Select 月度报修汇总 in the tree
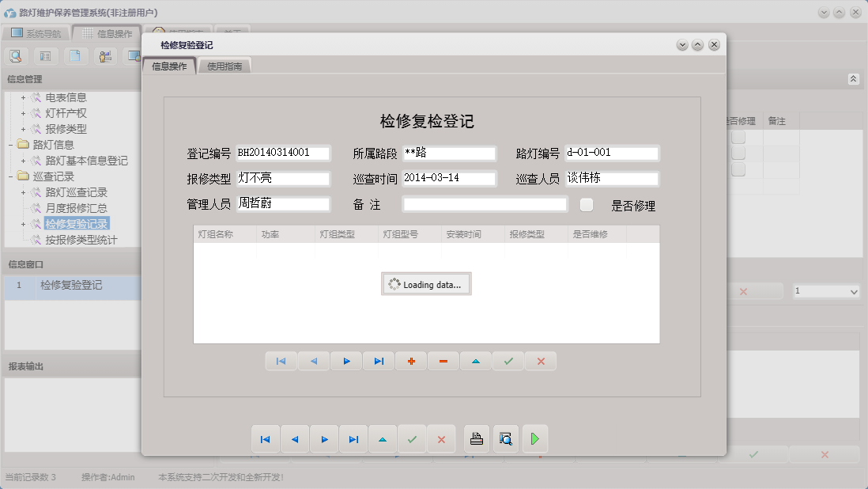Image resolution: width=868 pixels, height=489 pixels. click(76, 208)
